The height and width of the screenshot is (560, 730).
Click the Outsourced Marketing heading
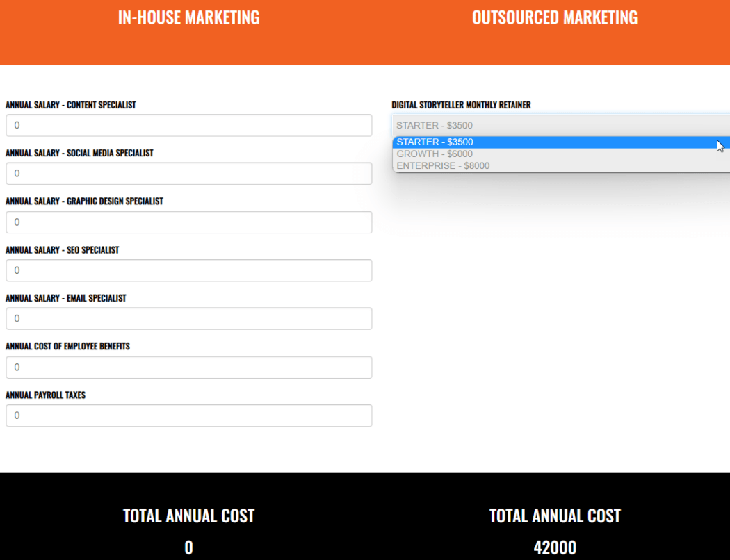[555, 17]
